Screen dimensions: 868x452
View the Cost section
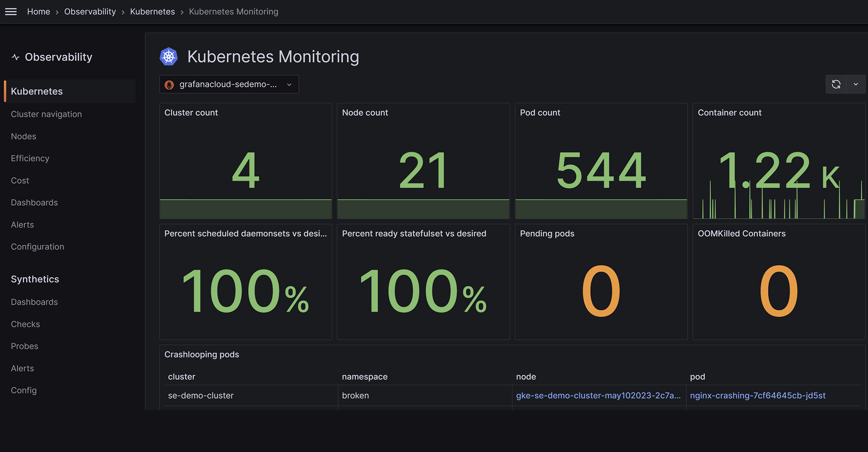pos(20,180)
